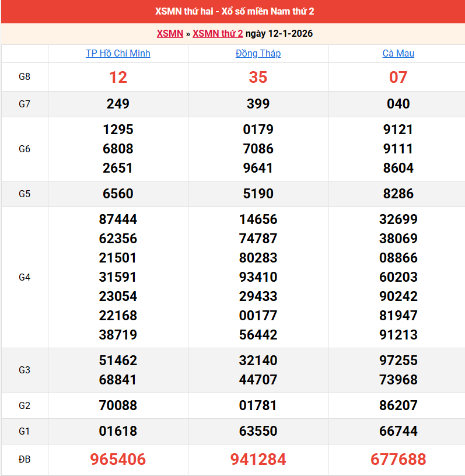Screen dimensions: 465x476
Task: Open the Đồng Tháp province link
Action: pos(258,53)
